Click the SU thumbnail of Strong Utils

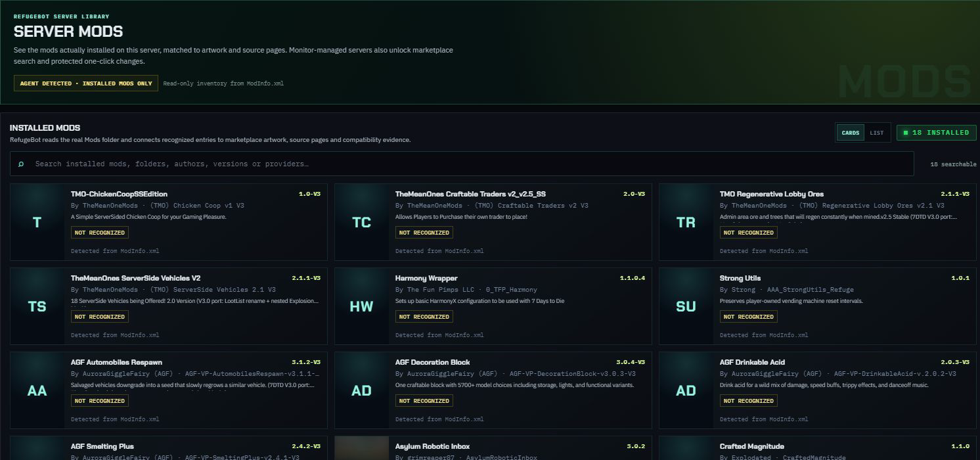coord(686,306)
